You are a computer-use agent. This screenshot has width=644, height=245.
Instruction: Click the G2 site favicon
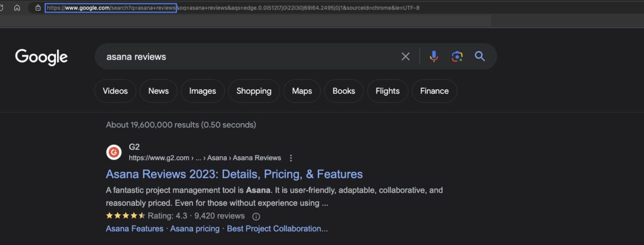(114, 152)
